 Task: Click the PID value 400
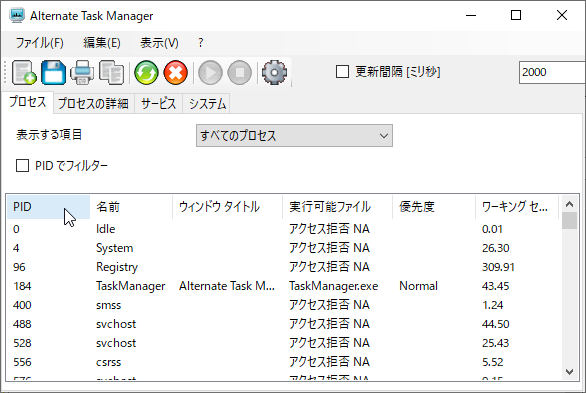coord(22,305)
